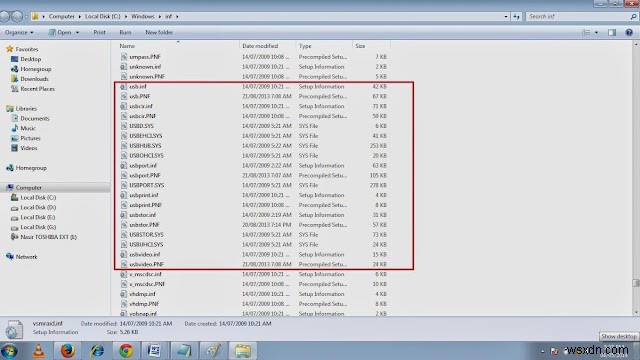Click the Network icon in the sidebar

point(10,256)
